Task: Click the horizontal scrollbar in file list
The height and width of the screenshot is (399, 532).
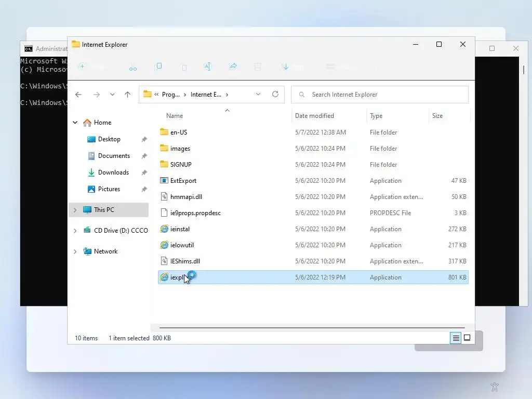Action: point(312,328)
